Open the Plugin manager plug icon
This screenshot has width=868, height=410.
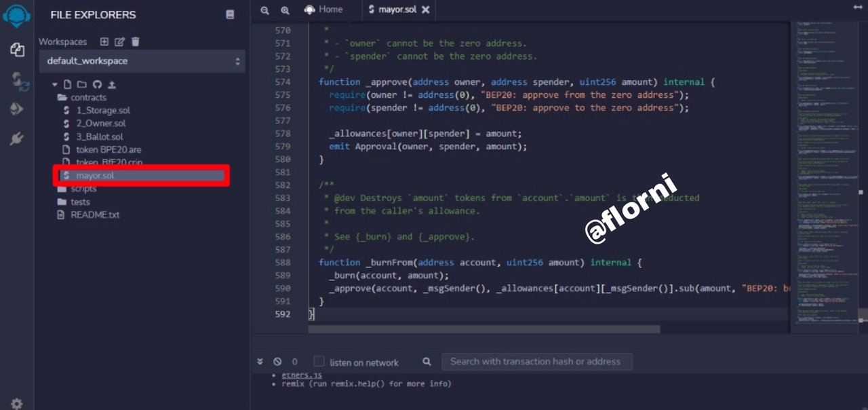[17, 139]
